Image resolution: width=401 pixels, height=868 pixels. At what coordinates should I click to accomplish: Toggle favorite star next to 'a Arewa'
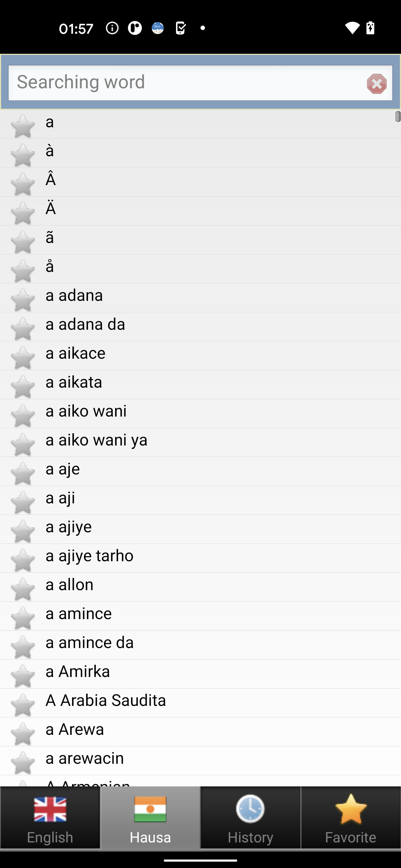[23, 734]
